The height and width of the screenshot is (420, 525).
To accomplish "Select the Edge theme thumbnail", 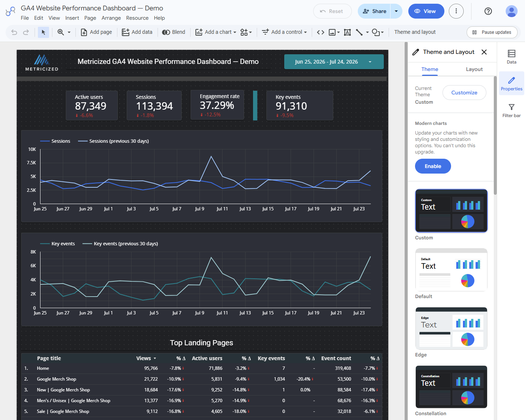I will point(451,329).
